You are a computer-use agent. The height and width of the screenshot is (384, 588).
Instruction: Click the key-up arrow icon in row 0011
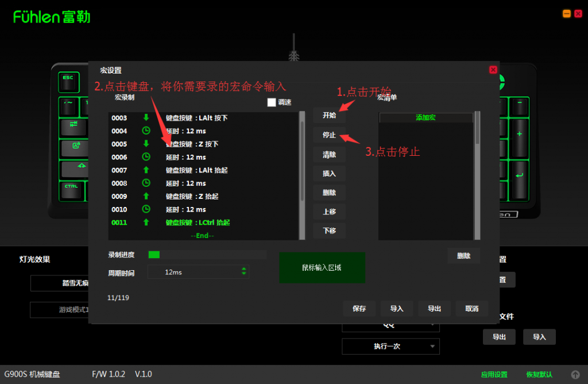pyautogui.click(x=146, y=222)
